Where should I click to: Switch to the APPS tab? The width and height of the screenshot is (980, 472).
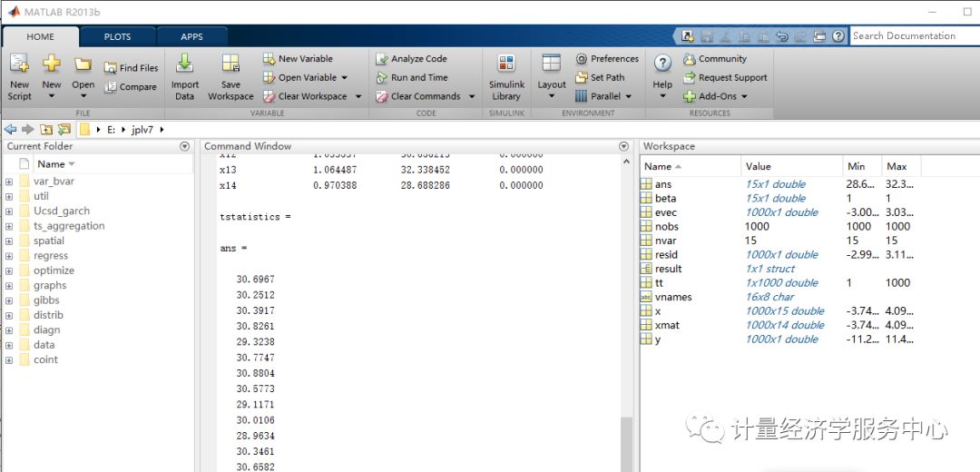click(191, 37)
